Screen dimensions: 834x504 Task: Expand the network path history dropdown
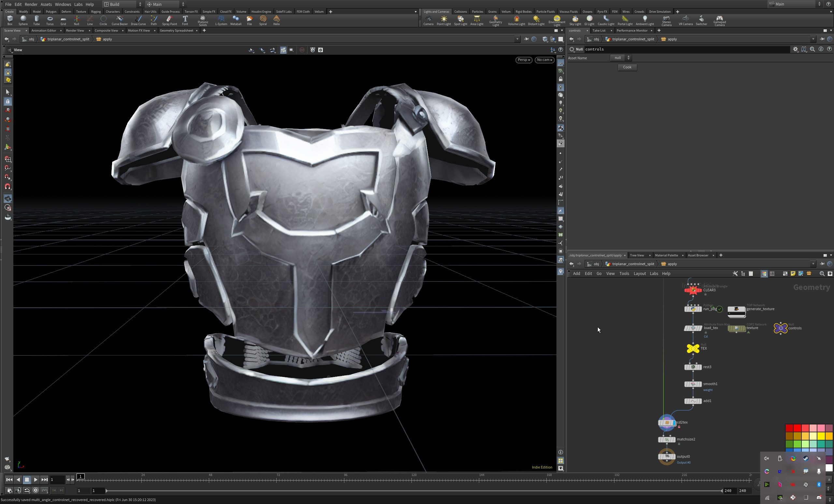tap(813, 264)
